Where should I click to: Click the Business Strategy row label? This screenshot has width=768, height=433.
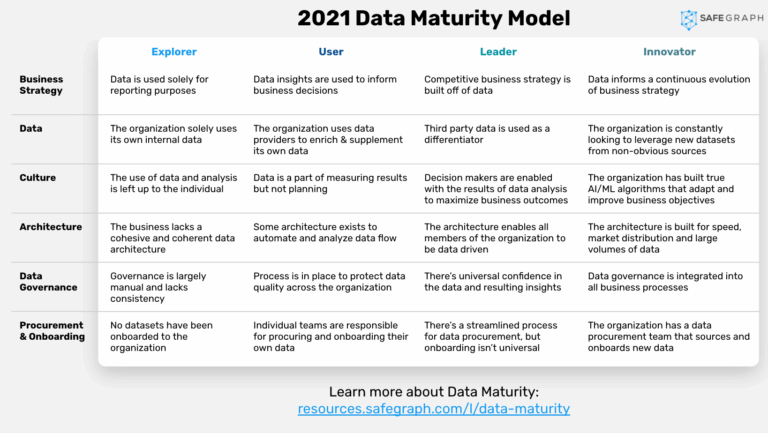41,85
